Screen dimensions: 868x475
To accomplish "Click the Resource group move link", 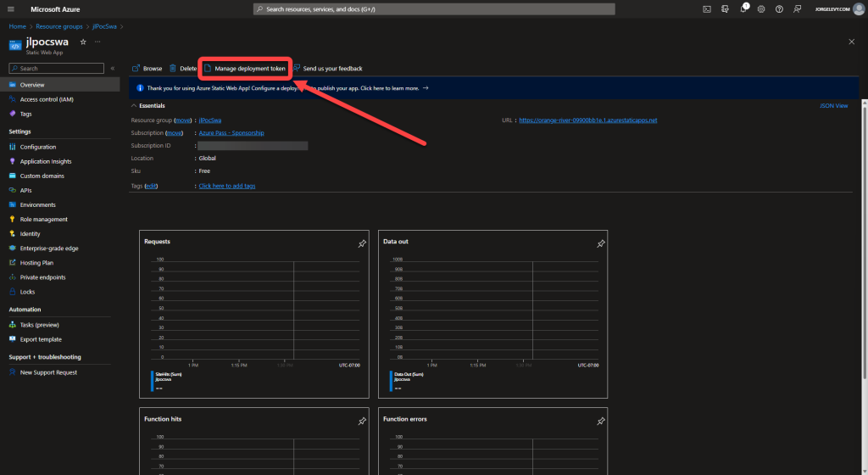I will click(183, 120).
